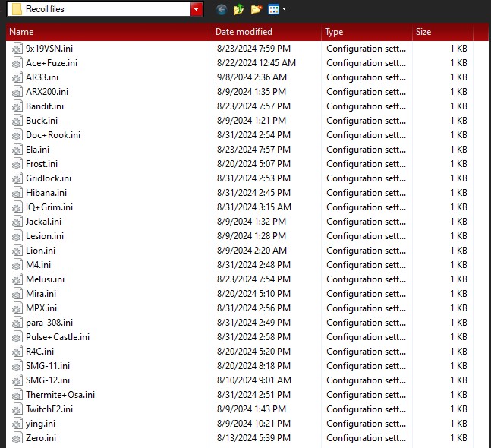Sort by the Size column header
The width and height of the screenshot is (491, 448).
442,32
